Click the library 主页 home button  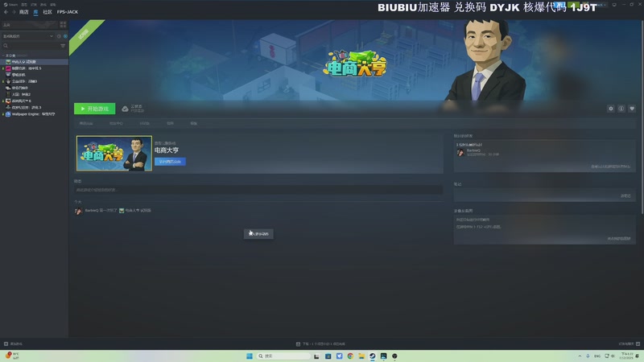coord(29,25)
